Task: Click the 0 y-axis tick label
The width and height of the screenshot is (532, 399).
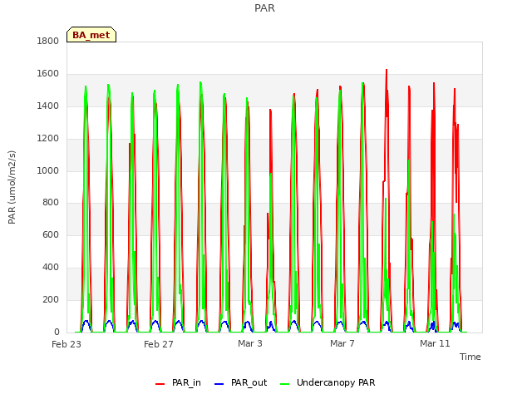Action: 57,332
